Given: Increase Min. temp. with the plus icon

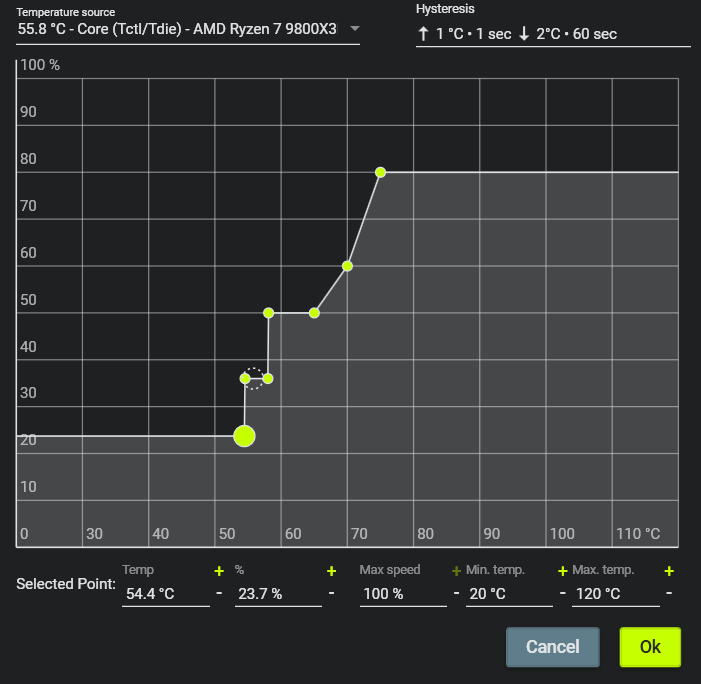Looking at the screenshot, I should click(563, 571).
